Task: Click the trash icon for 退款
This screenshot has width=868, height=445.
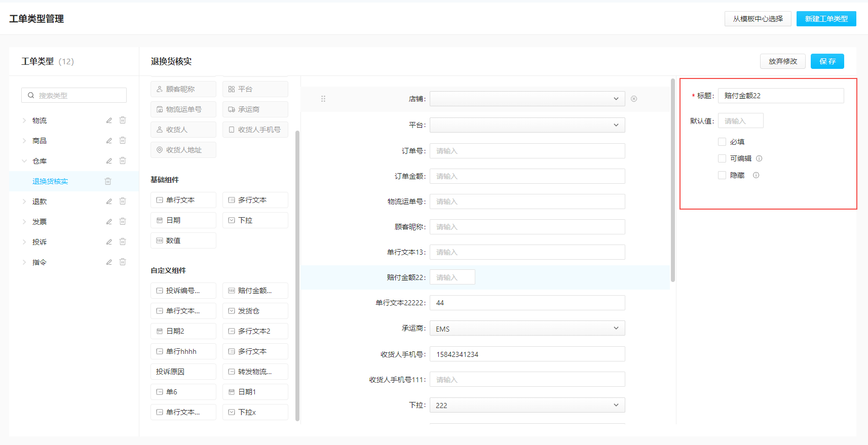Action: [123, 201]
